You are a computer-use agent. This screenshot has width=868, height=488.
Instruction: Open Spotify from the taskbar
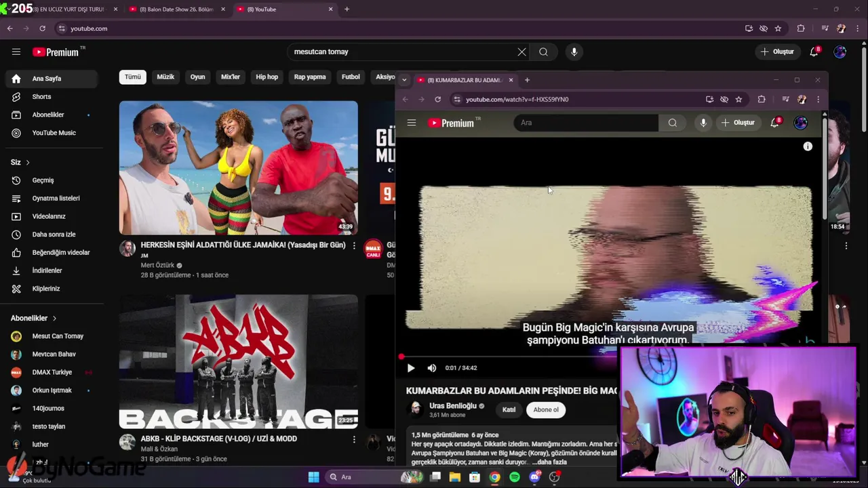click(515, 477)
